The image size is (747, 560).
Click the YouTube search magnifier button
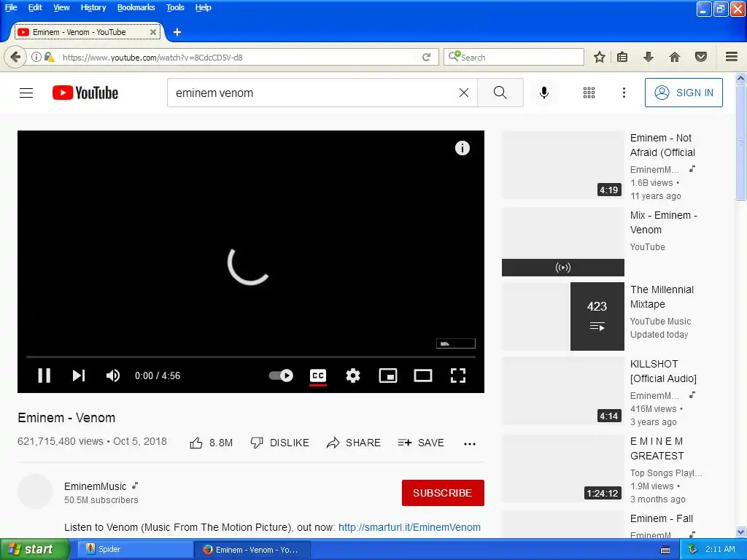(x=500, y=93)
